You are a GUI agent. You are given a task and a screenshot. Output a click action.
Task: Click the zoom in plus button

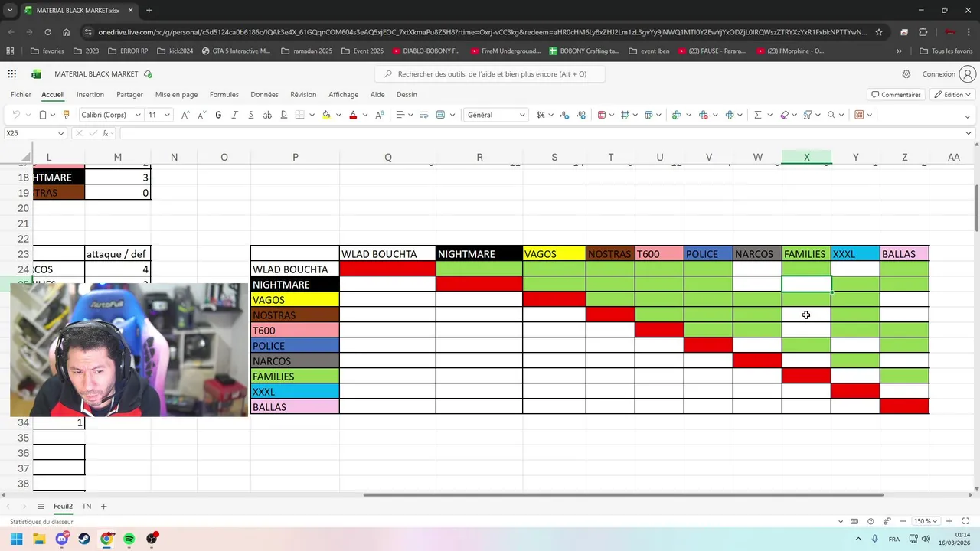[949, 521]
